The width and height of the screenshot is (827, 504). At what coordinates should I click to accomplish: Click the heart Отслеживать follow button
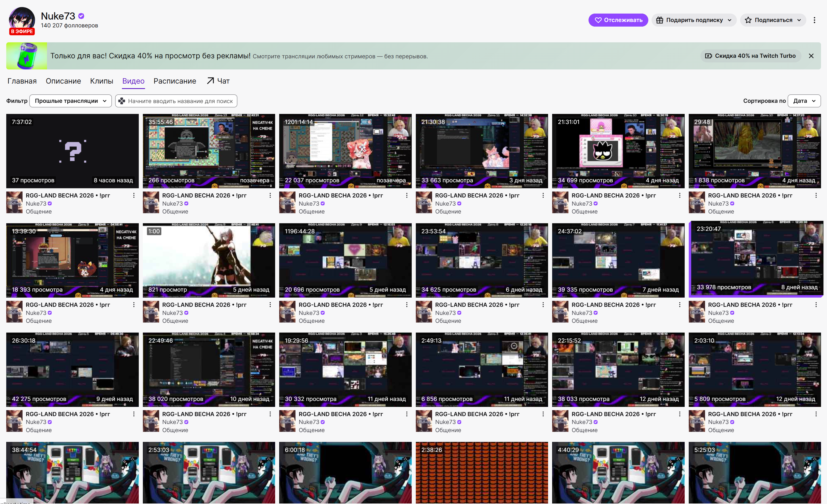(x=618, y=20)
